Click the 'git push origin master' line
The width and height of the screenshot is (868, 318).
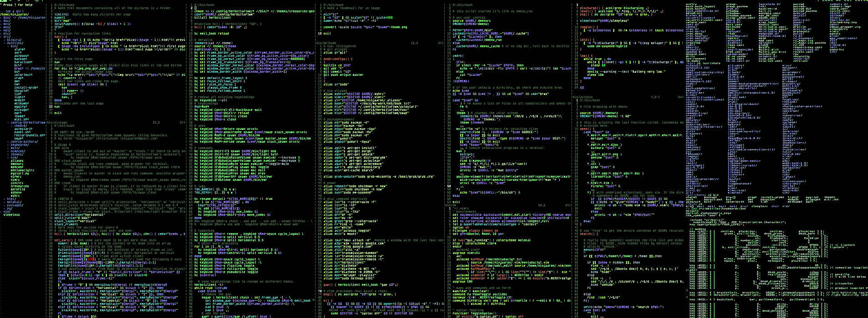pos(343,75)
